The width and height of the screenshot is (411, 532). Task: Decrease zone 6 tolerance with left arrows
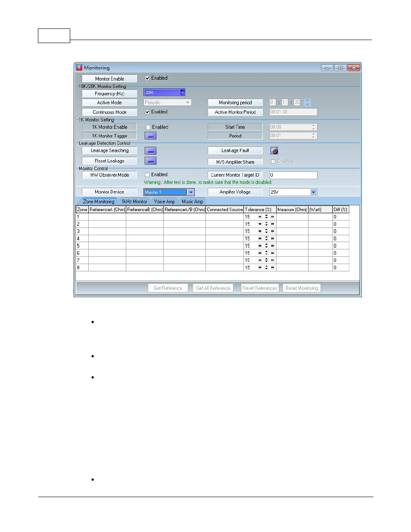(260, 253)
